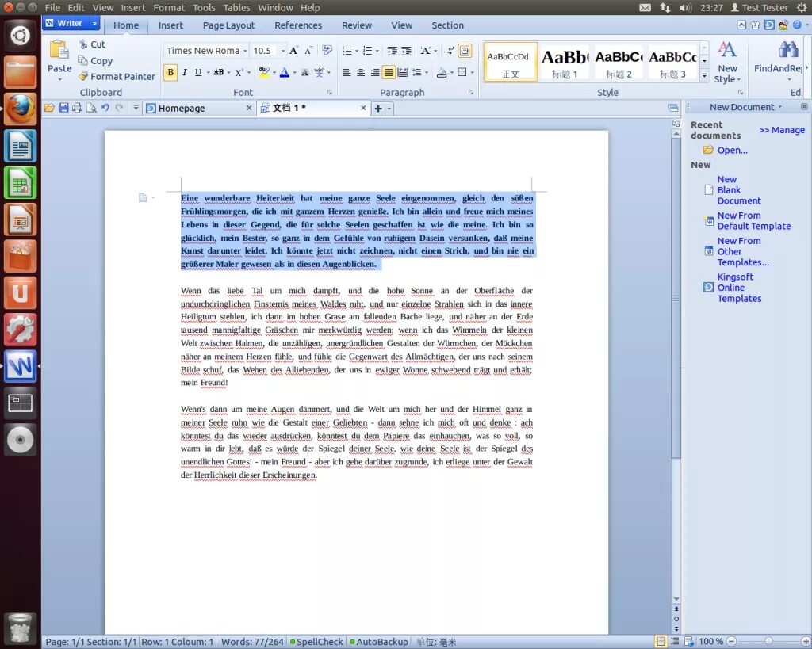
Task: Open the help question mark icon
Action: [x=797, y=25]
